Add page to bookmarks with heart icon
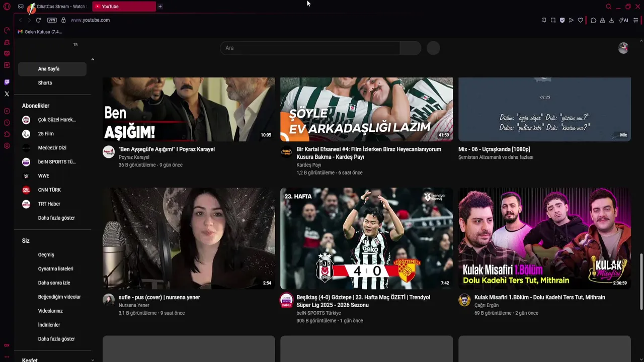The width and height of the screenshot is (644, 362). pyautogui.click(x=580, y=20)
